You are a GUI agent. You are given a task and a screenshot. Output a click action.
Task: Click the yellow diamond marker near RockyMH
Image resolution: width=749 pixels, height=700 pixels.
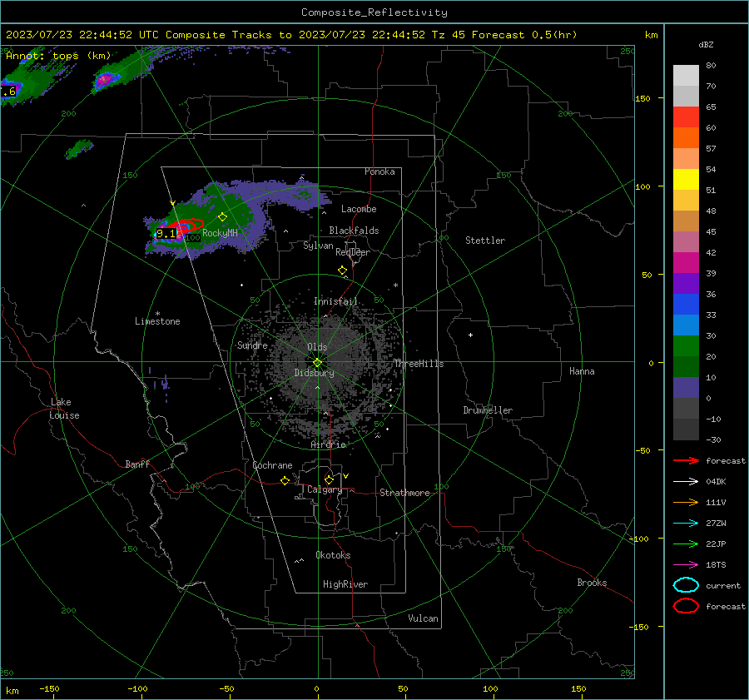(222, 217)
